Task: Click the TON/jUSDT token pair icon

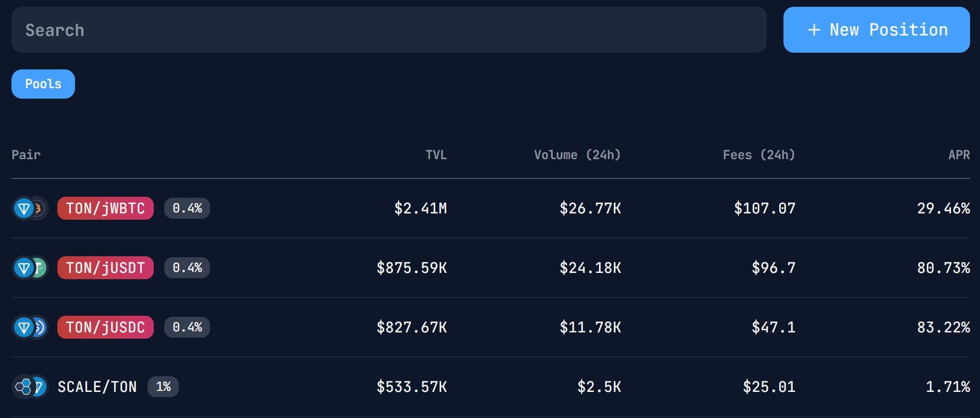Action: (x=30, y=268)
